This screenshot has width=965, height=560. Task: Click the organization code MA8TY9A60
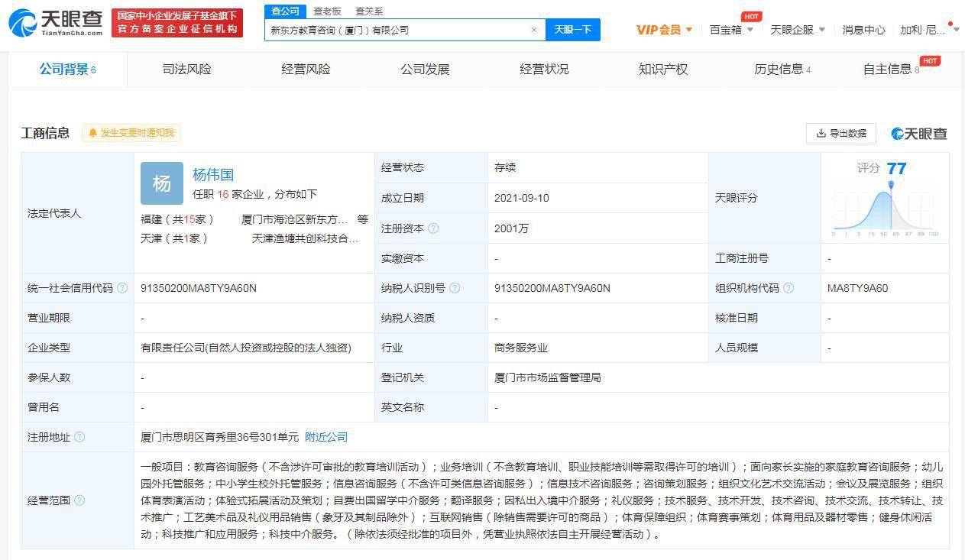[857, 288]
